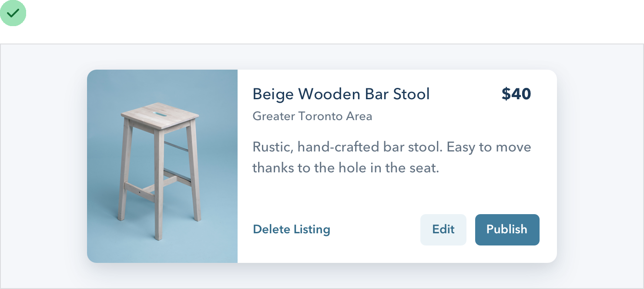
Task: Publish the bar stool listing
Action: point(507,229)
